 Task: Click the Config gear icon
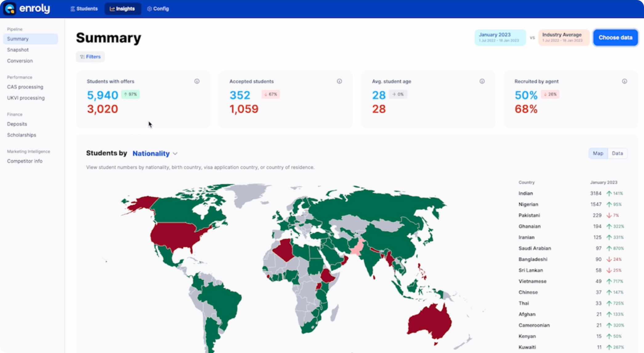[149, 9]
